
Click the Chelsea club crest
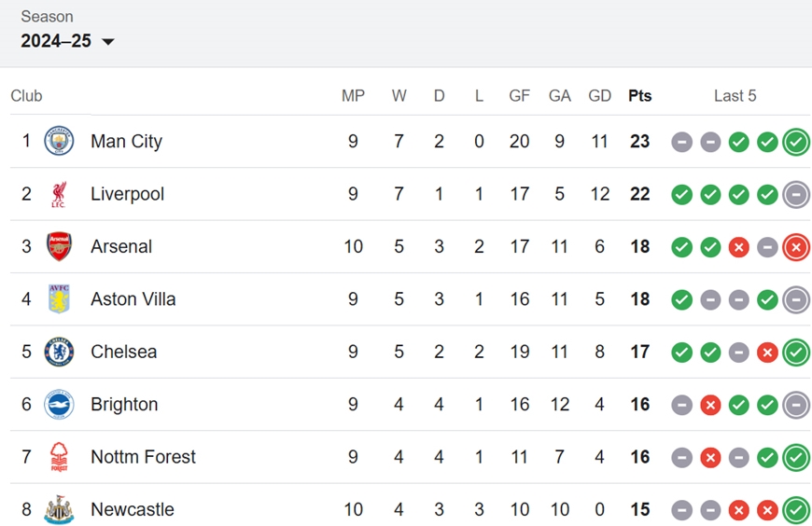[x=59, y=352]
